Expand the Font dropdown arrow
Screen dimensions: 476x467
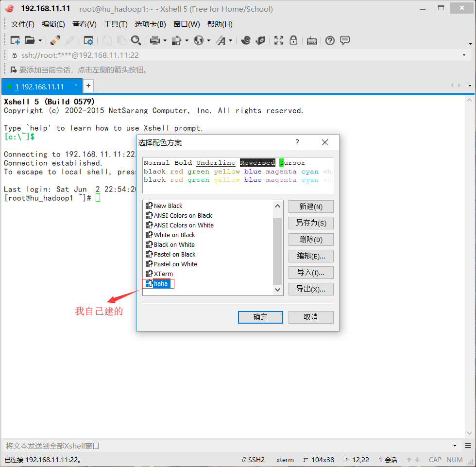point(230,40)
